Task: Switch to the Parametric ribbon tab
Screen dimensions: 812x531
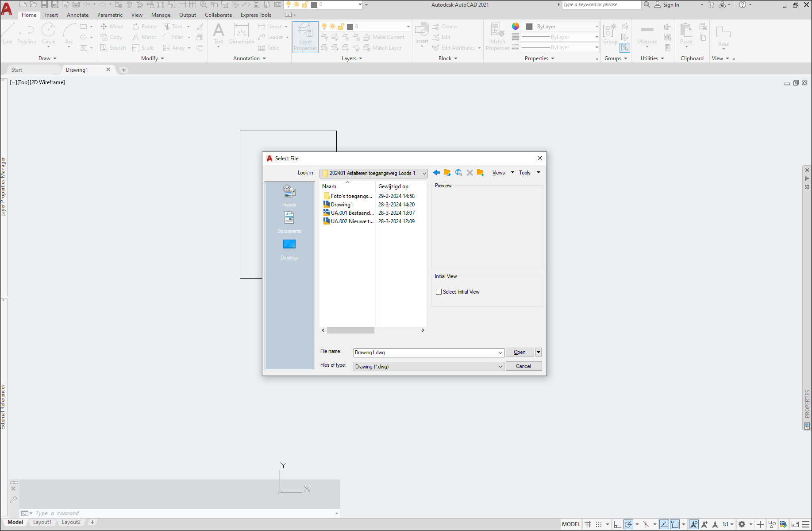Action: pyautogui.click(x=110, y=15)
